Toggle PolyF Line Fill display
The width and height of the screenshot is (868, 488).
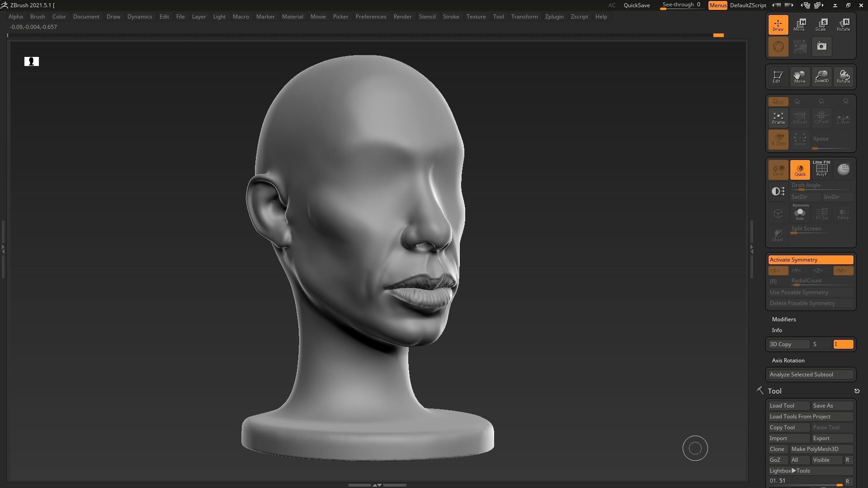(x=821, y=169)
